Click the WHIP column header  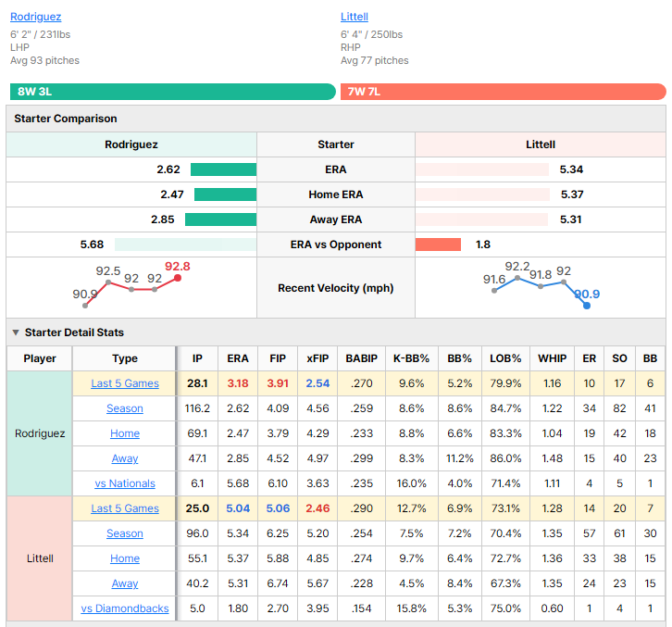(552, 358)
